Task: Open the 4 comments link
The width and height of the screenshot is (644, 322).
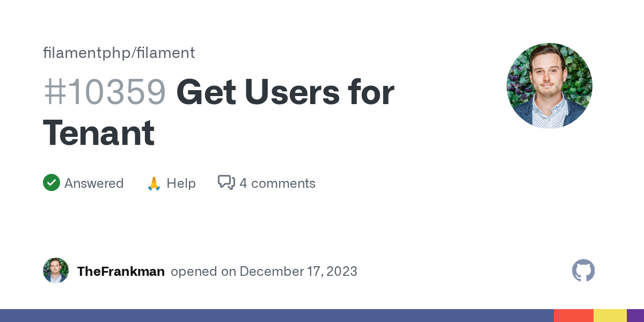Action: click(277, 184)
